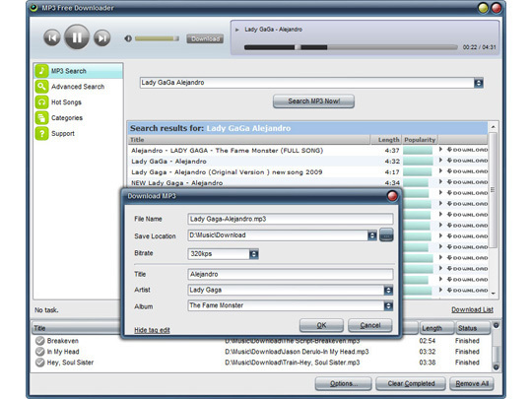The height and width of the screenshot is (399, 532).
Task: Sort results by Length column
Action: tap(386, 140)
